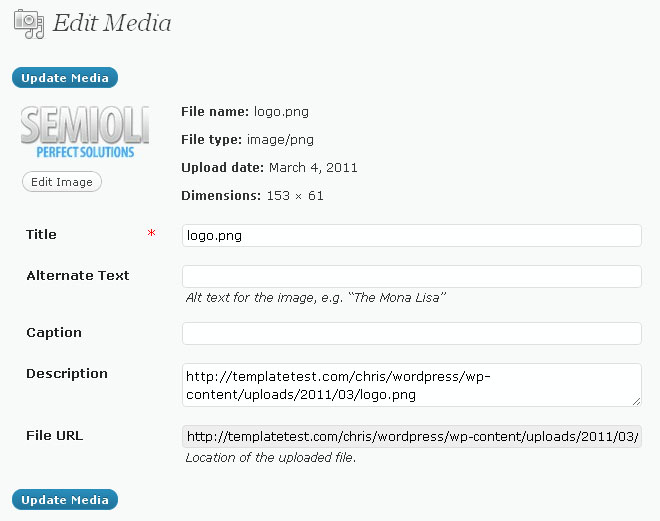
Task: Click the red required asterisk beside Title
Action: 152,235
